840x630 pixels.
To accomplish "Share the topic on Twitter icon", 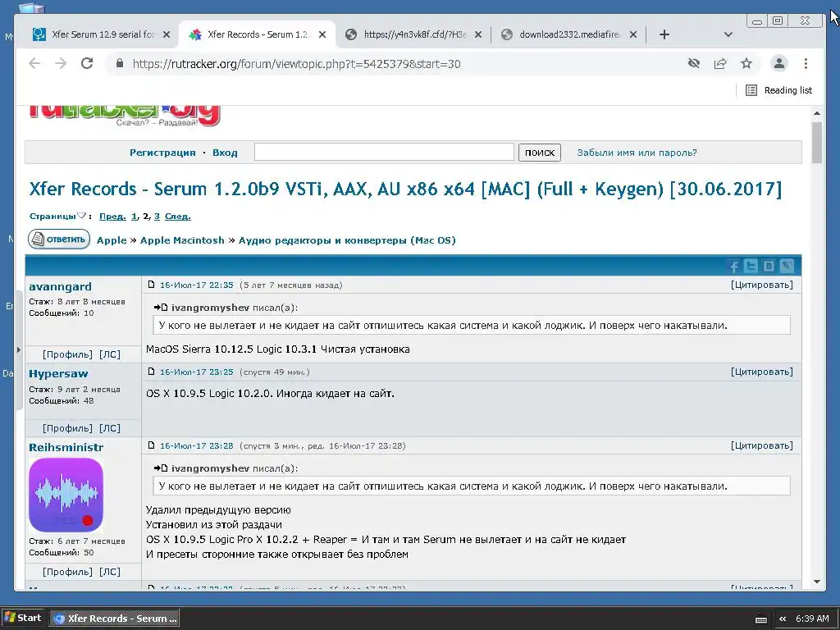I will [x=751, y=266].
